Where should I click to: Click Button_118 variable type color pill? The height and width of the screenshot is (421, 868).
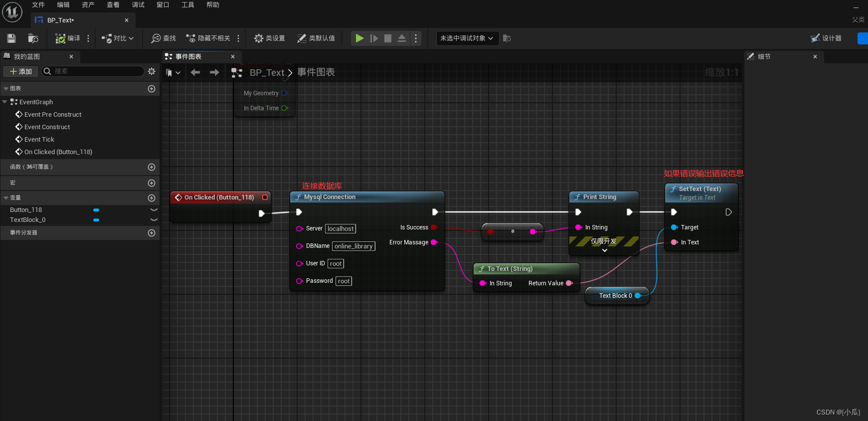96,210
